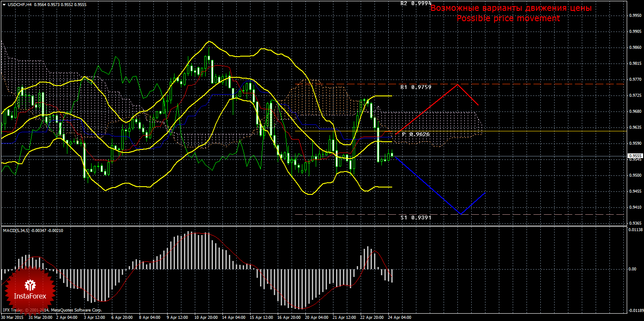Click the 0.9950 price axis value
The height and width of the screenshot is (321, 644).
634,16
